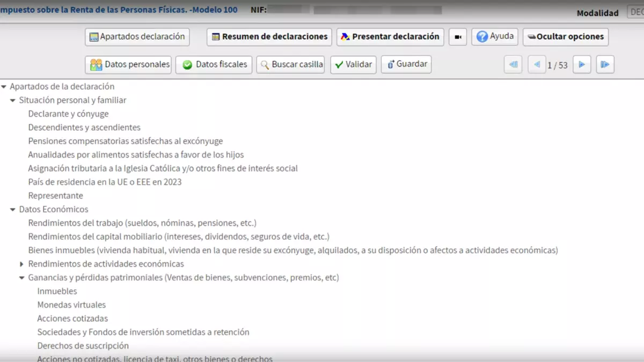Select Monedas virtuales
The height and width of the screenshot is (362, 644).
(x=71, y=305)
